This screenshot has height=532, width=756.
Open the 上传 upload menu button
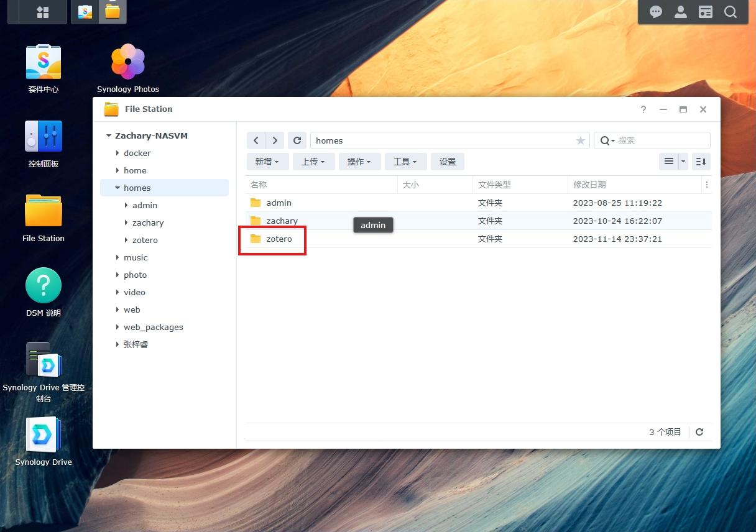click(313, 162)
